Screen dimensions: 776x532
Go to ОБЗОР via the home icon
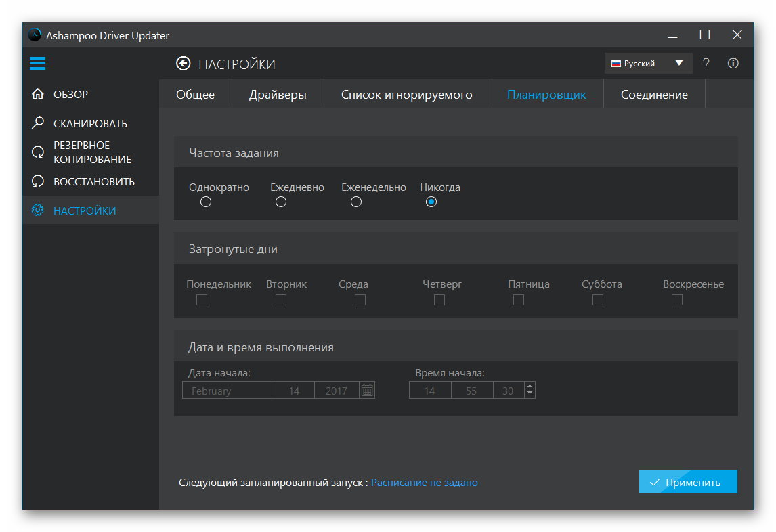pyautogui.click(x=38, y=94)
